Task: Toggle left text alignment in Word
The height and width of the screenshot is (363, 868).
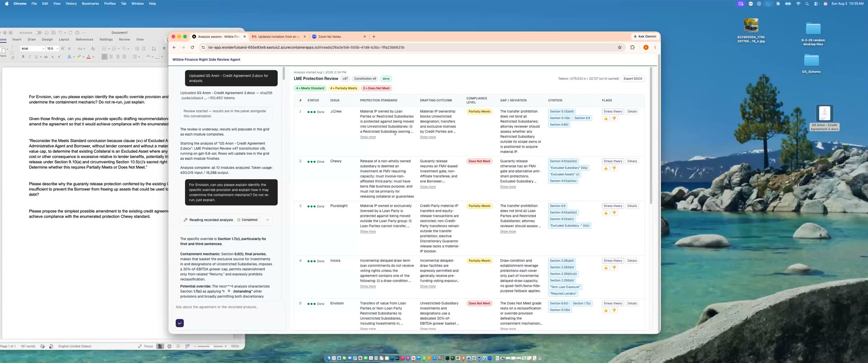Action: [105, 57]
